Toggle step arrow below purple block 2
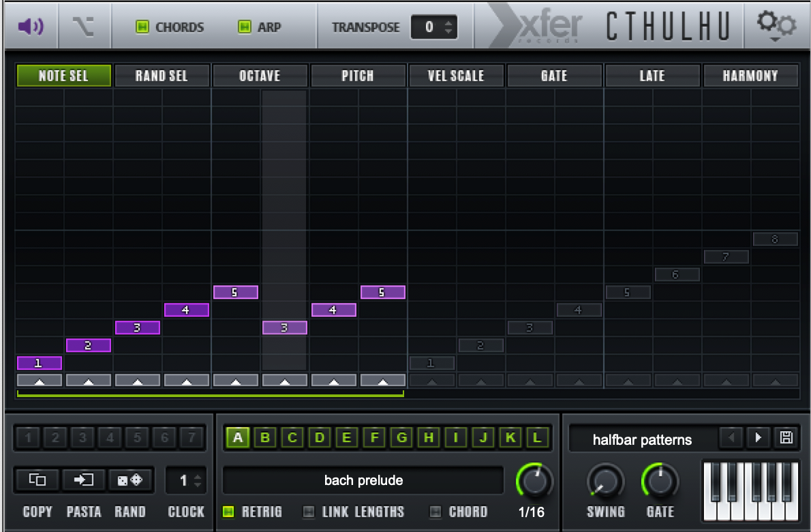811x532 pixels. click(89, 381)
